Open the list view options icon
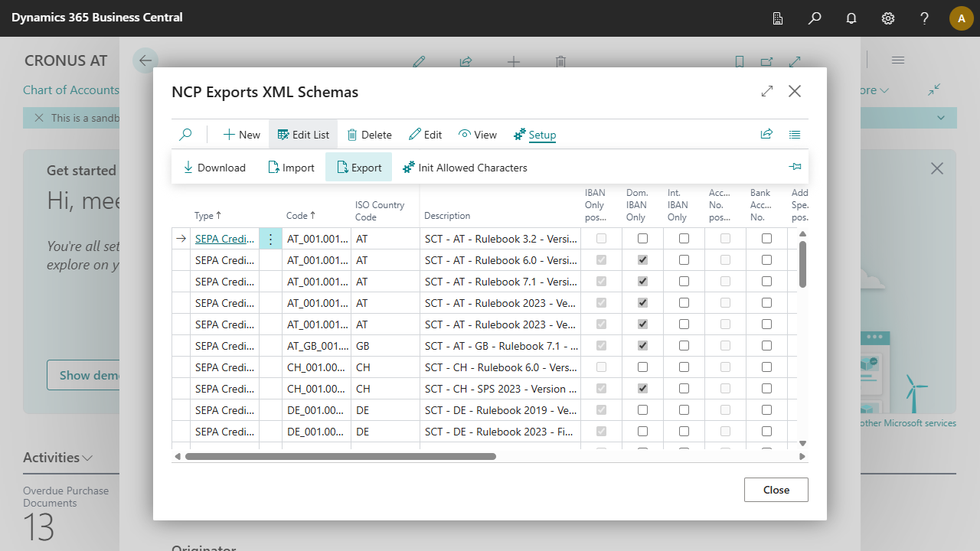The image size is (980, 551). 795,135
